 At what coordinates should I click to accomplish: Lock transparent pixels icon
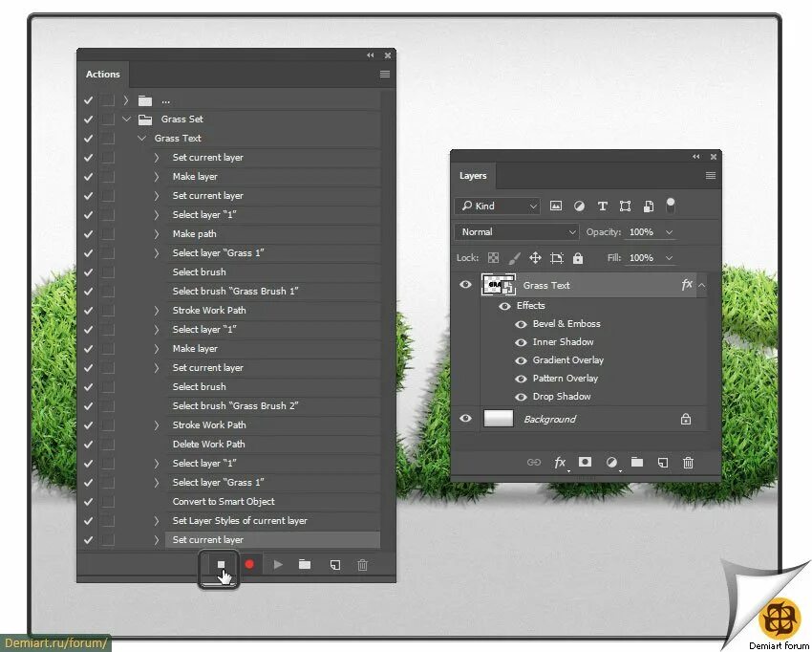pyautogui.click(x=494, y=257)
